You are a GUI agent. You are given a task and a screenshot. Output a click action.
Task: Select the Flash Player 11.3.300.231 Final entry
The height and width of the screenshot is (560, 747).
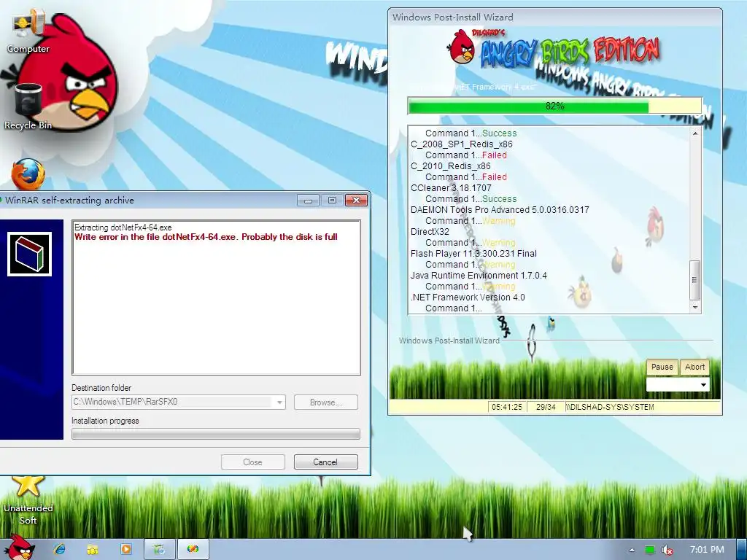pos(473,254)
